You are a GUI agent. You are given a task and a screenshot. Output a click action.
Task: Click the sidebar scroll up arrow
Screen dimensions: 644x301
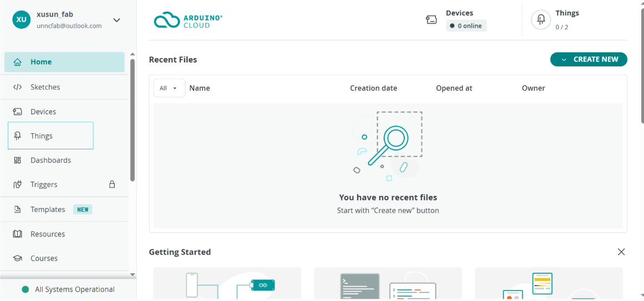[132, 54]
